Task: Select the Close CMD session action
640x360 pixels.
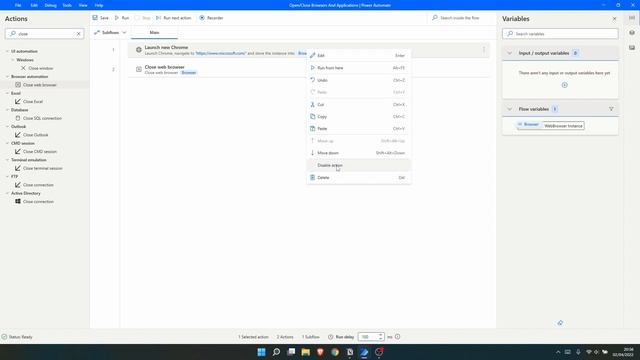Action: point(40,152)
